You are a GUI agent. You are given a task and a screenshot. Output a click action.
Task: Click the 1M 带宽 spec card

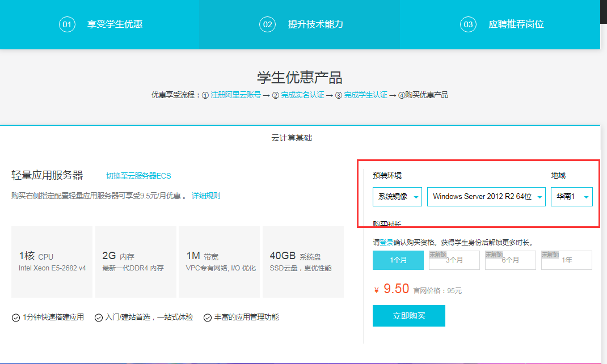pyautogui.click(x=219, y=262)
